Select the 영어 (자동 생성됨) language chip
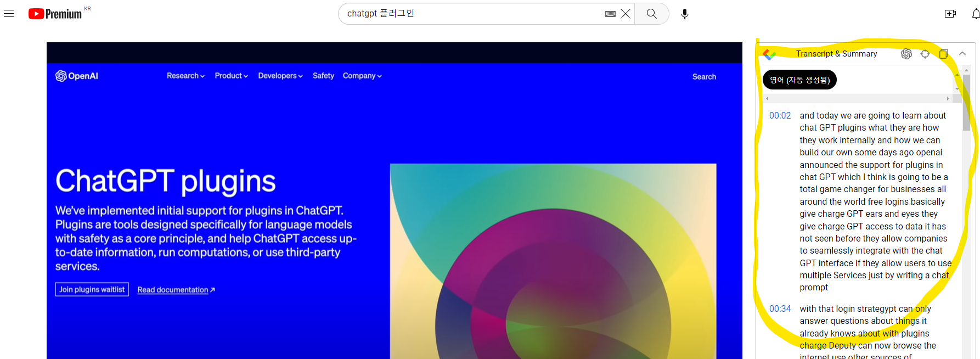 pos(799,80)
